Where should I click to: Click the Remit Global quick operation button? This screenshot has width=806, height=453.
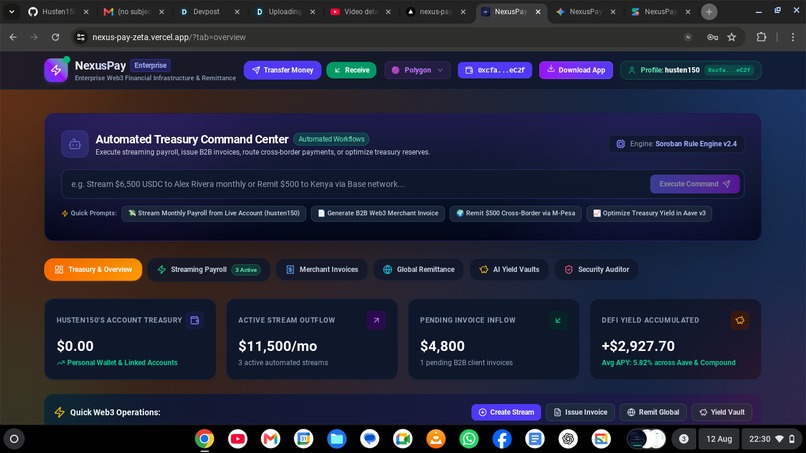(653, 412)
